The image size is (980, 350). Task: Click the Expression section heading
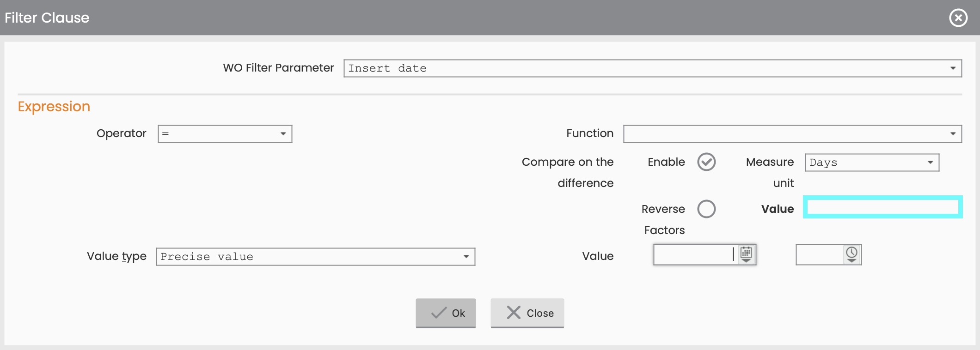click(x=54, y=107)
